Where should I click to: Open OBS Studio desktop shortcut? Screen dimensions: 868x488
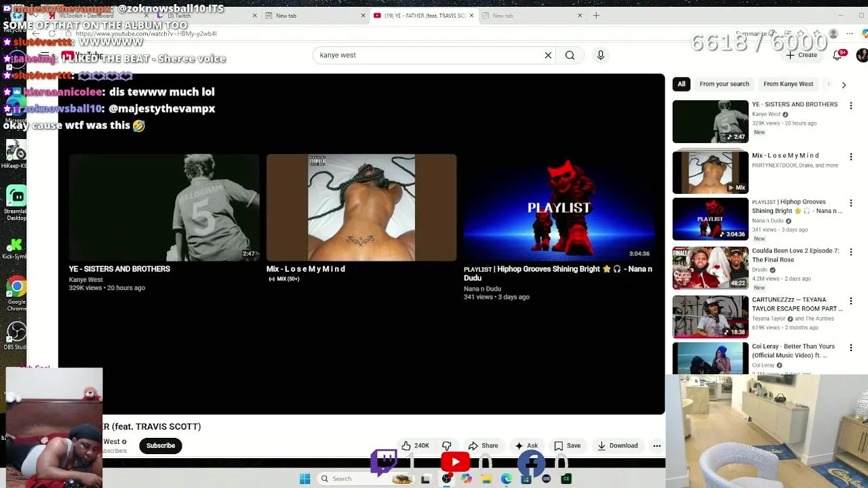(15, 335)
